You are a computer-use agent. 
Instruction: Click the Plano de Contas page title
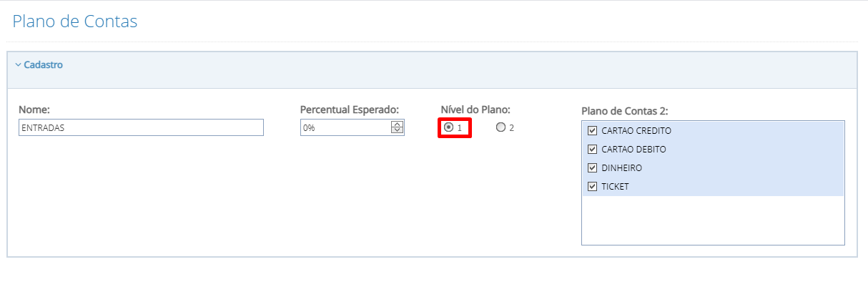[x=75, y=21]
